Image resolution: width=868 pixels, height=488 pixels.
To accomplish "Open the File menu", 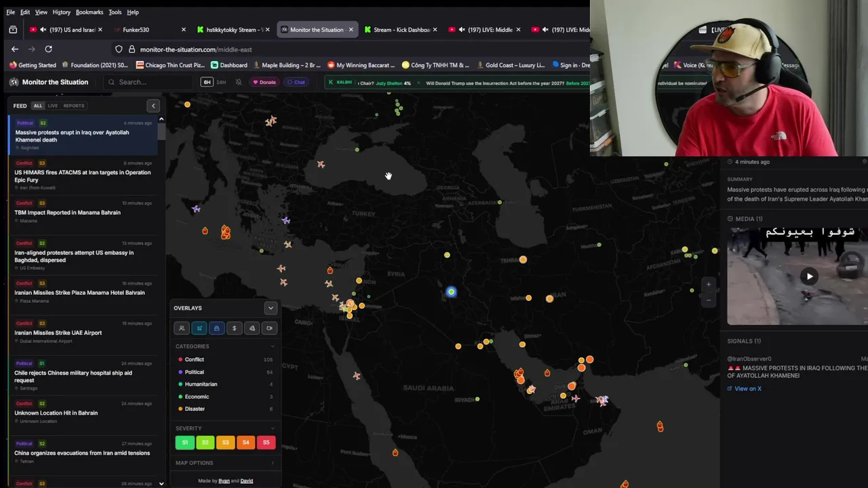I will (10, 12).
